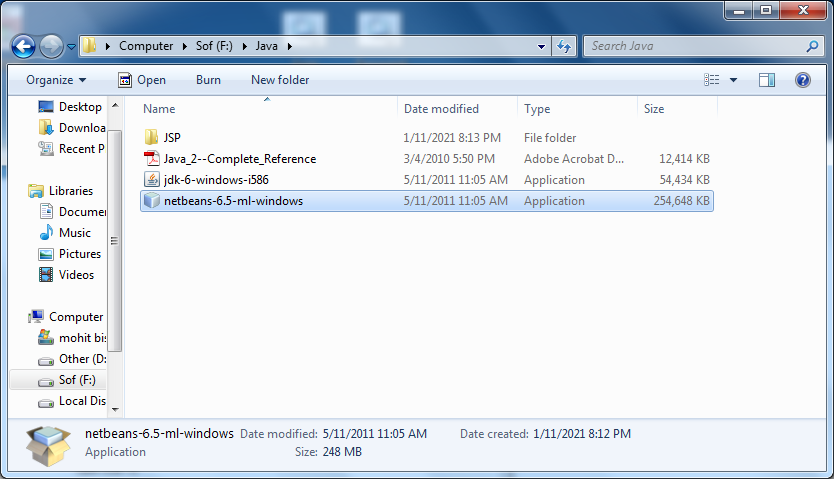Expand the arrow after Computer breadcrumb
Viewport: 834px width, 479px height.
[x=185, y=46]
